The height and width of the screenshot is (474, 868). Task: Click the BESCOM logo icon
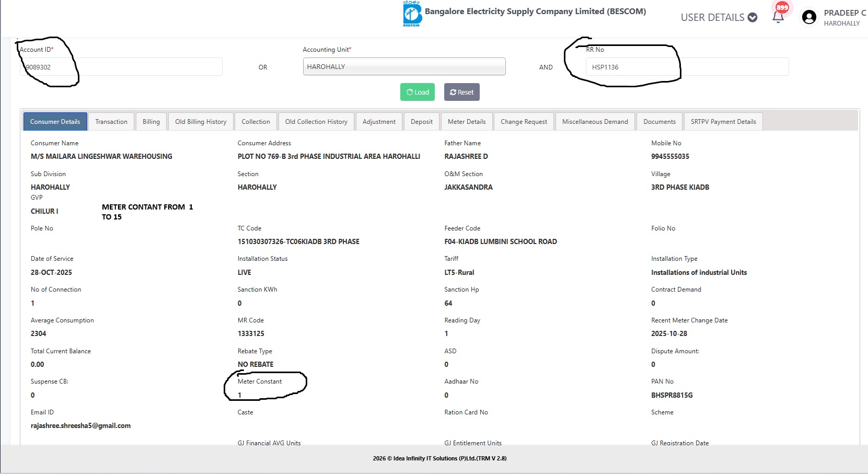tap(412, 14)
